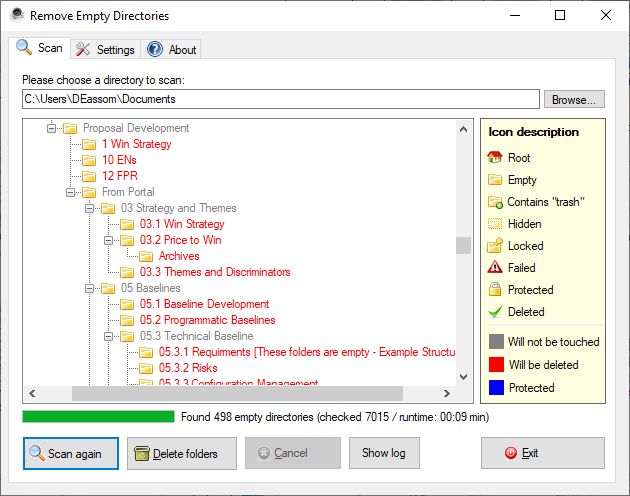Click the directory path input field
The image size is (630, 496).
(x=280, y=99)
